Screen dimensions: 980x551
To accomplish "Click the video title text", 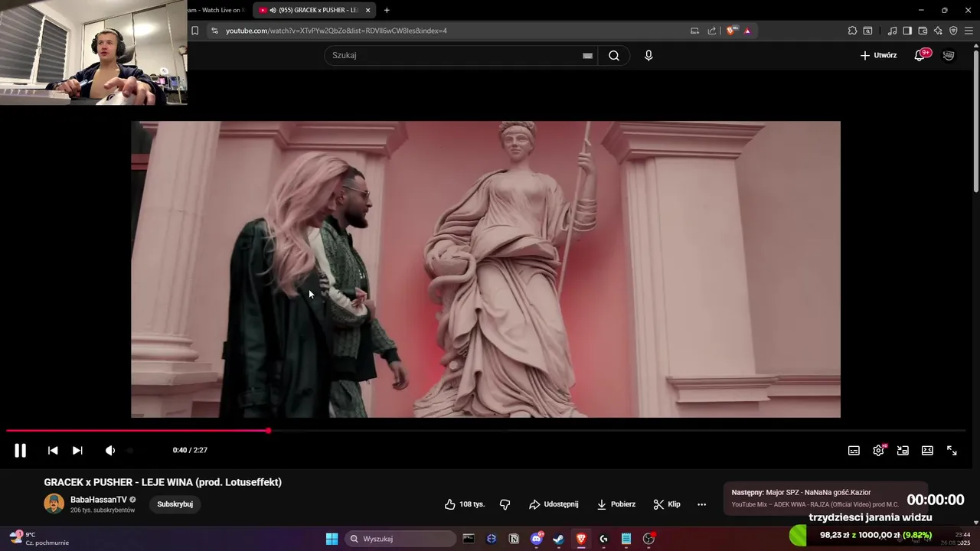I will click(x=163, y=482).
